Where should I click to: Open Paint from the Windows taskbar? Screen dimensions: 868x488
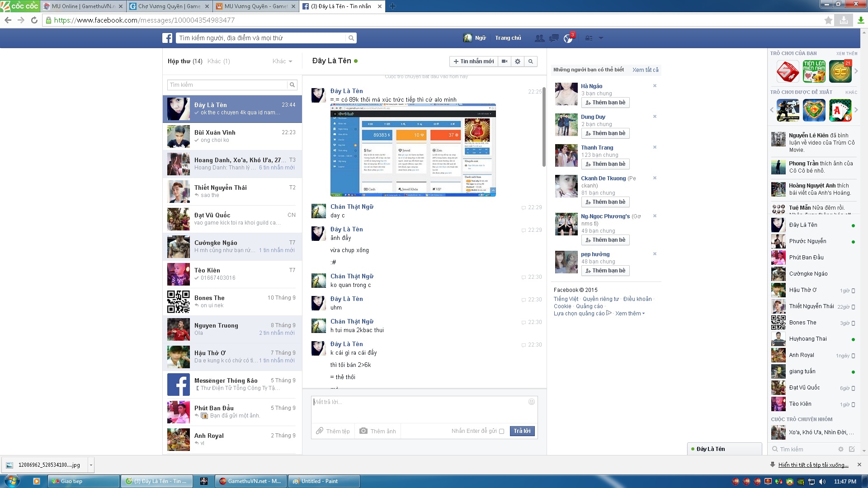point(323,481)
